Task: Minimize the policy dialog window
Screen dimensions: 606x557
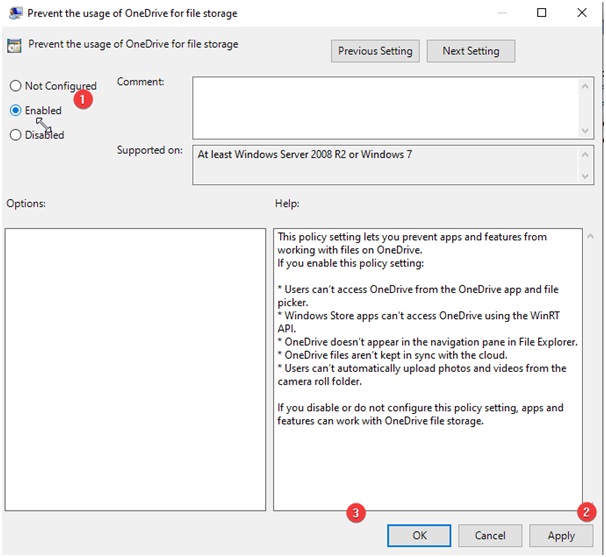Action: coord(502,13)
